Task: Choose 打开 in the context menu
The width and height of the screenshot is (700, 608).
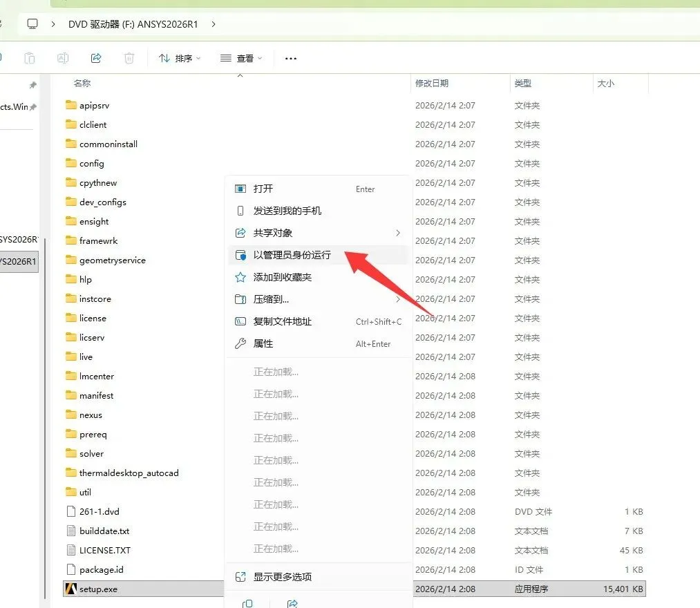Action: [x=319, y=189]
